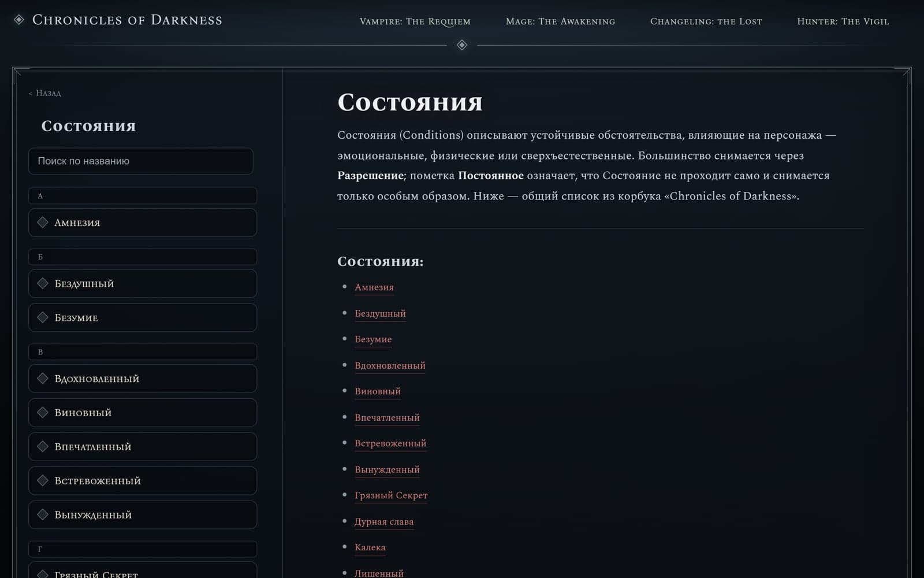Click the sidebar letter header Б
Screen dimensions: 924x578
(143, 257)
